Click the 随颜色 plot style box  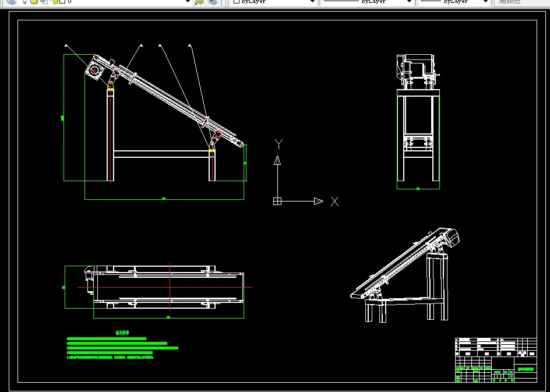click(521, 2)
